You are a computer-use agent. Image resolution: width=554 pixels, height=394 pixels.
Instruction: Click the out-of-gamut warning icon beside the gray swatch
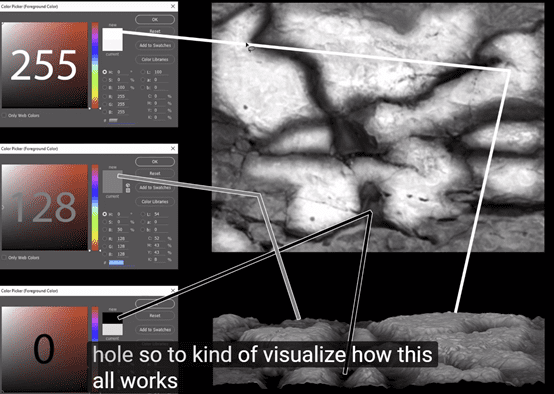(x=128, y=185)
